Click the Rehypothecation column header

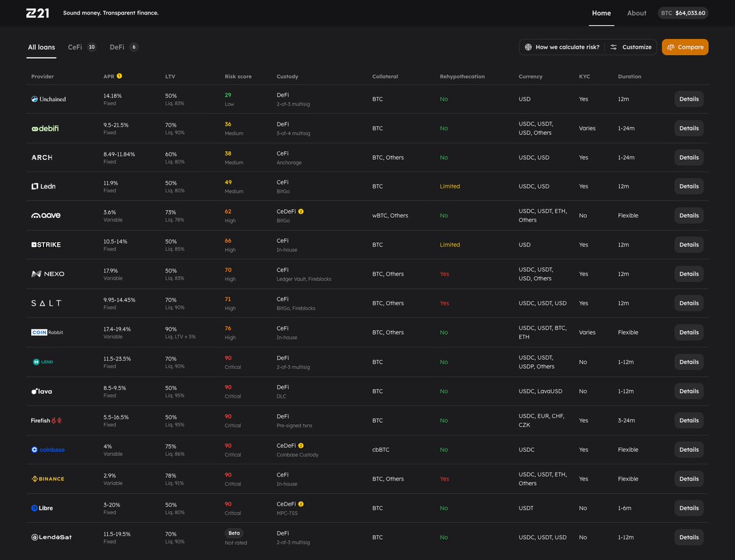tap(462, 77)
